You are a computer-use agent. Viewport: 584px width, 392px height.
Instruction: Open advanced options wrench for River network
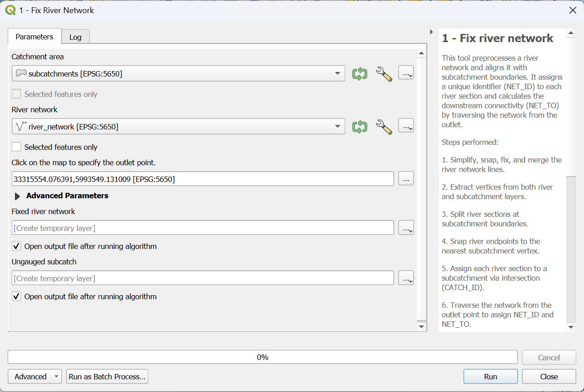(383, 127)
